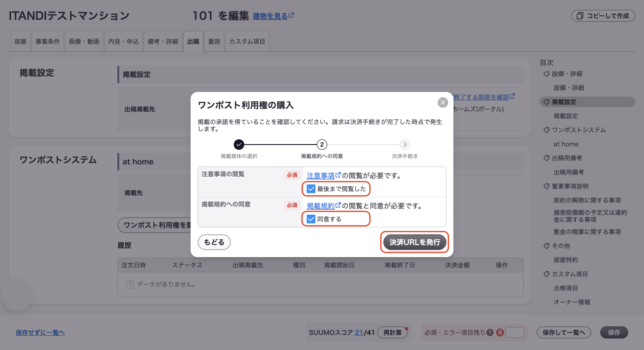Screen dimensions: 644x350
Task: Close the ワンポスト利用権の購入 dialog
Action: [443, 103]
